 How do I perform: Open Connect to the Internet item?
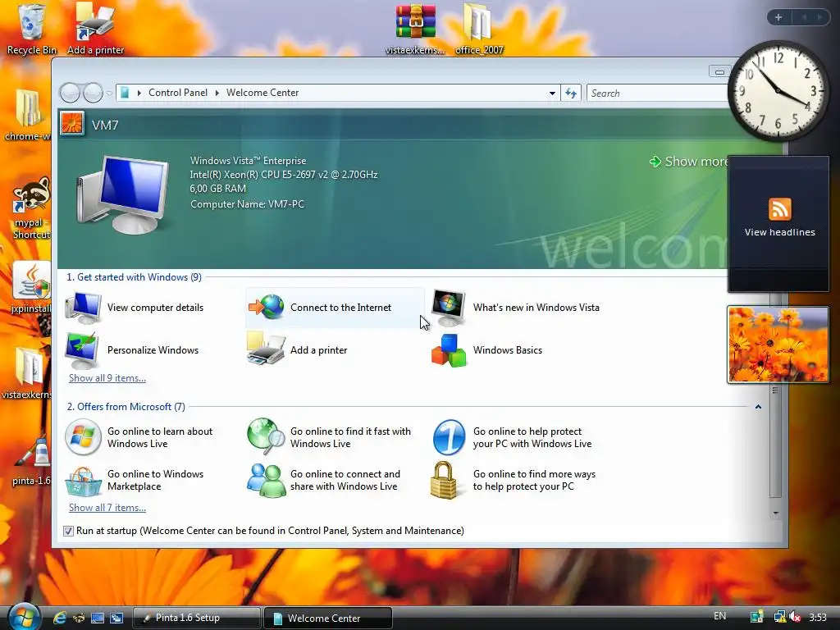(x=335, y=308)
